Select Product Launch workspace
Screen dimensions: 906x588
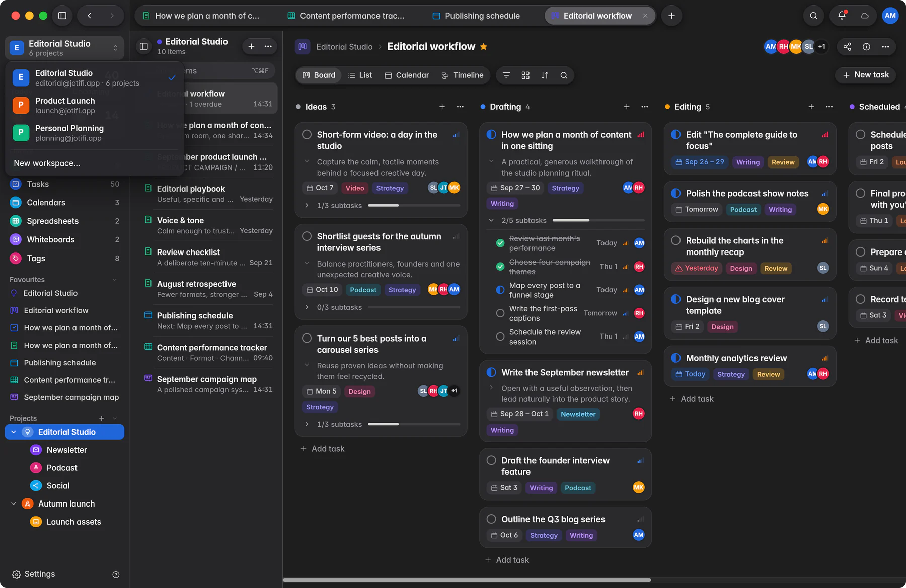tap(94, 106)
